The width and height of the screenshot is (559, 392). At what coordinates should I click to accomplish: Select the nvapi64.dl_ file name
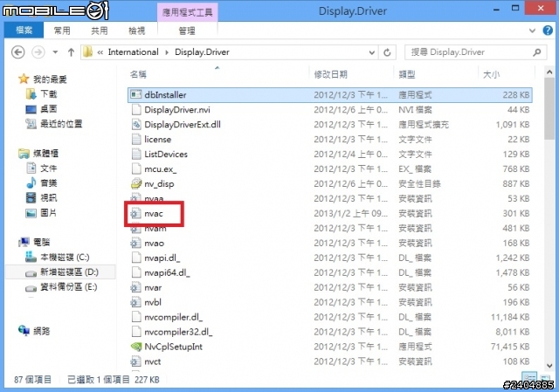pos(167,273)
